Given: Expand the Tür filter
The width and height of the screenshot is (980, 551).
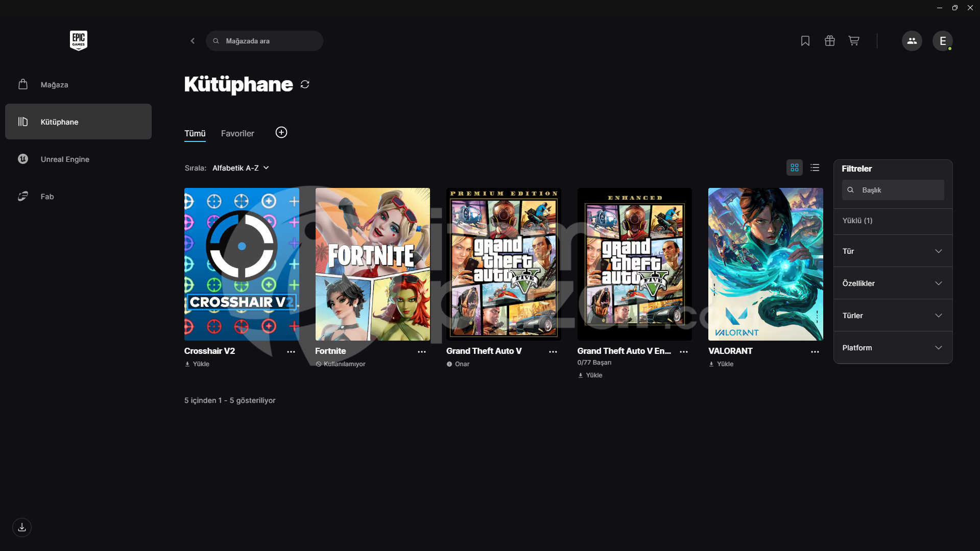Looking at the screenshot, I should point(893,251).
